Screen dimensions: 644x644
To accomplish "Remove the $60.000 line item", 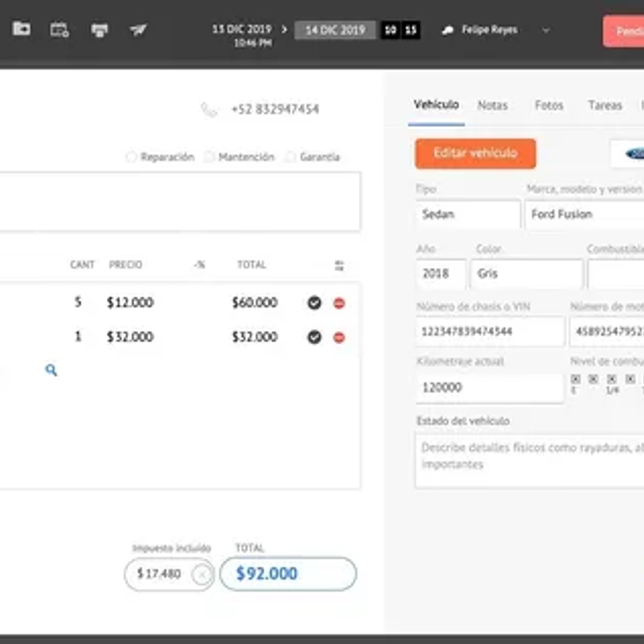I will [x=339, y=303].
